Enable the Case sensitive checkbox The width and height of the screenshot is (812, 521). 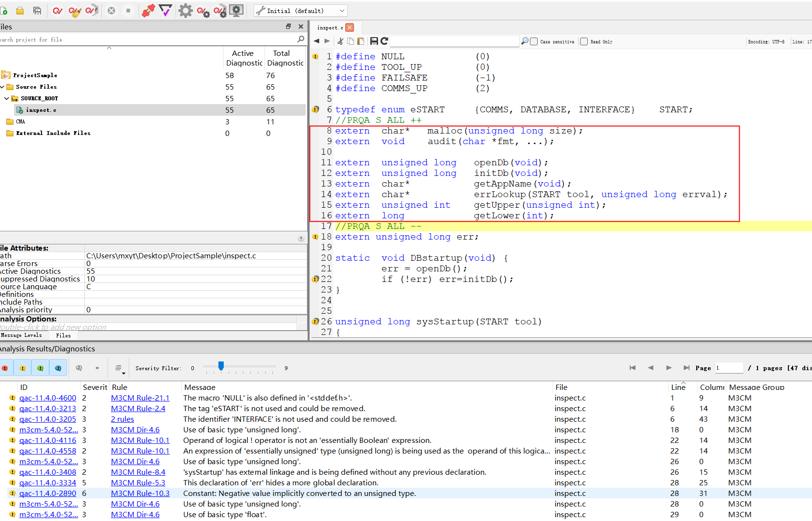(534, 42)
